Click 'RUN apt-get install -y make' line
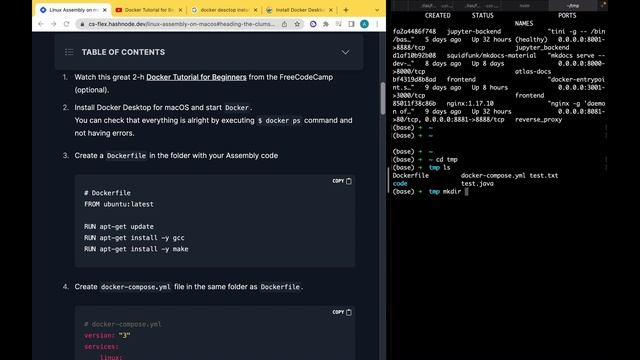 click(x=136, y=249)
